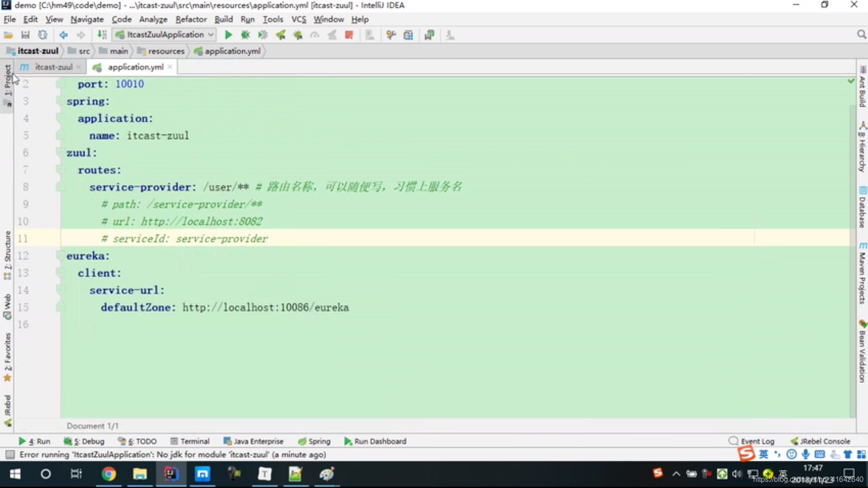
Task: Navigate back with the blue arrow
Action: [63, 35]
